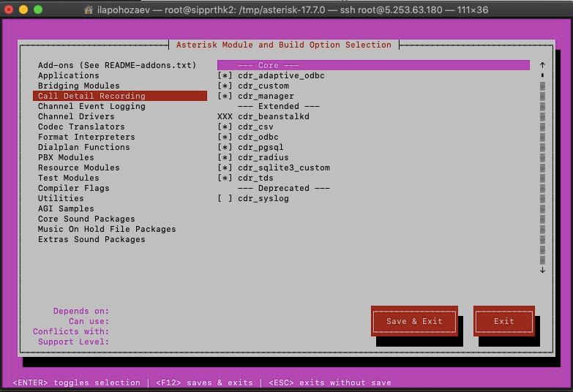This screenshot has height=392, width=573.
Task: Select Call Detail Recording category
Action: pos(120,96)
